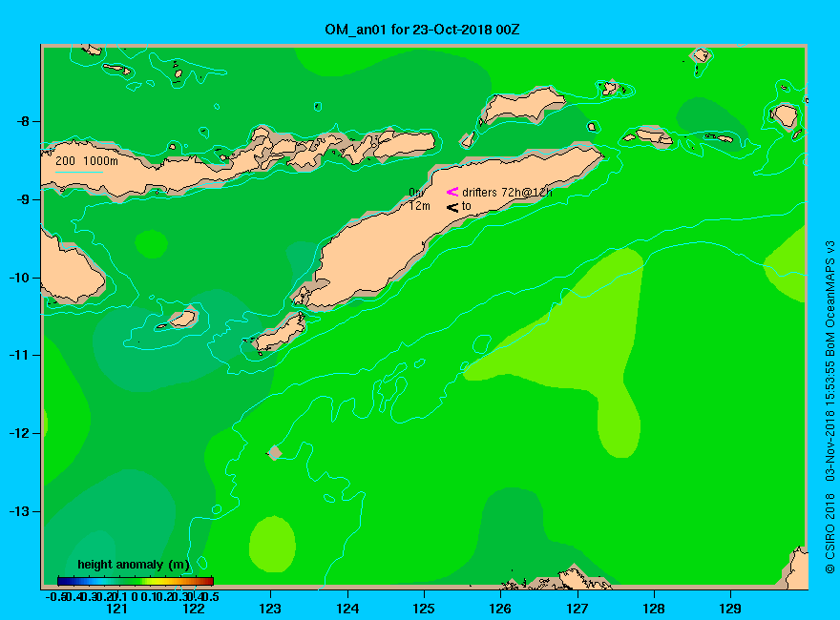
Task: Click the latitude label '-10'
Action: [20, 278]
